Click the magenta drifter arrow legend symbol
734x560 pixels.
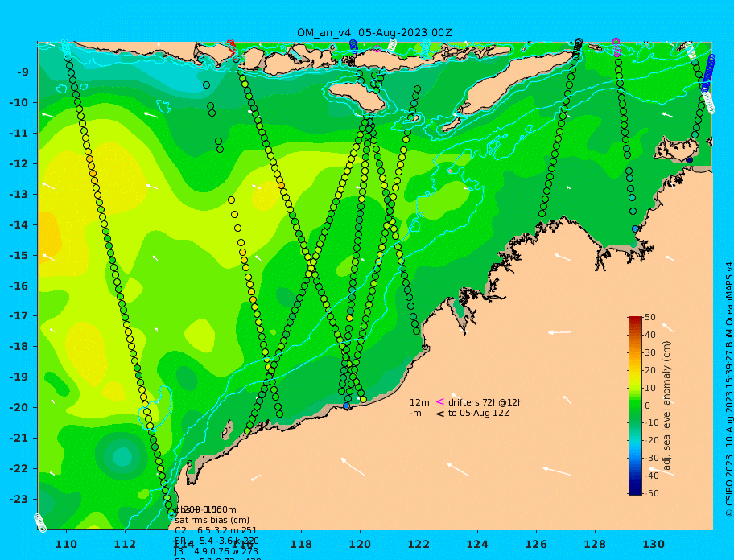pos(440,401)
